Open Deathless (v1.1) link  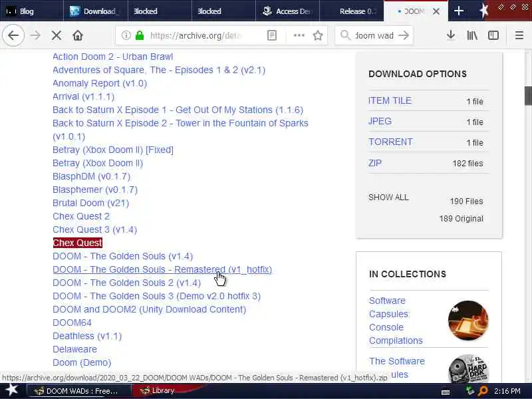coord(87,336)
